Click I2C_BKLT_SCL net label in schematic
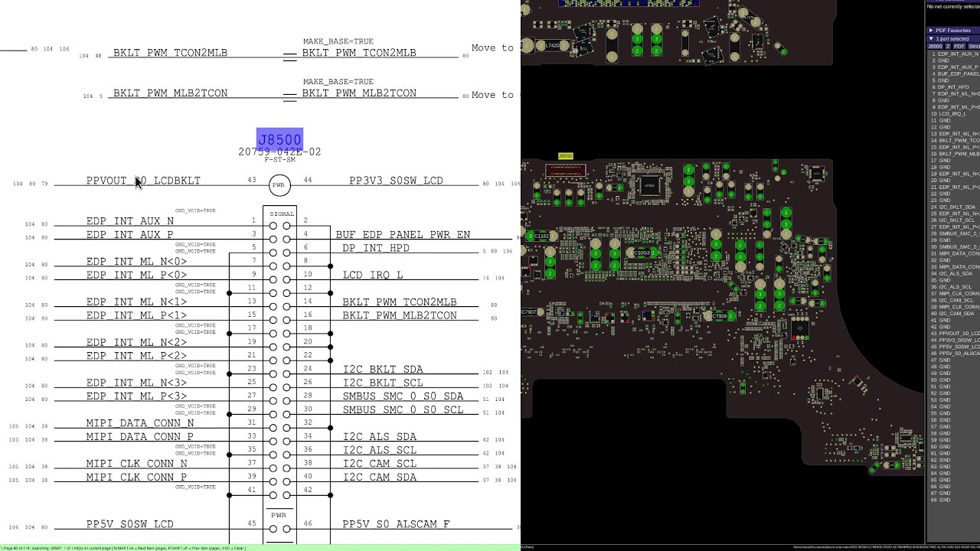 382,383
